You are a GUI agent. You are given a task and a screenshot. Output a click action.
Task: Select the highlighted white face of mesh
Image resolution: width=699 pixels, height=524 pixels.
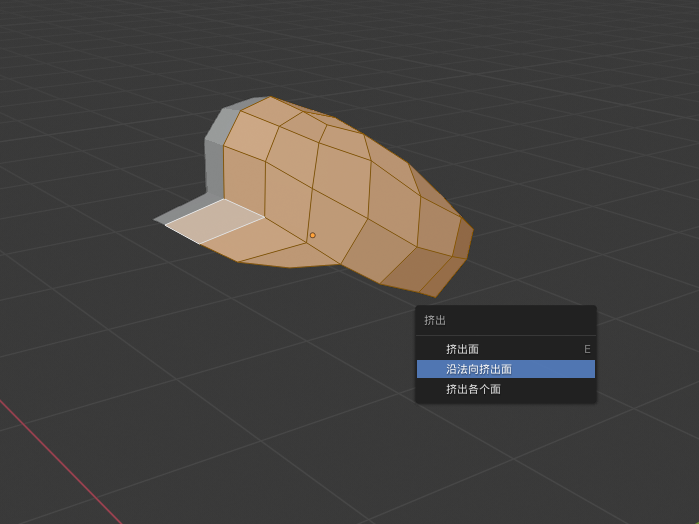coord(215,221)
